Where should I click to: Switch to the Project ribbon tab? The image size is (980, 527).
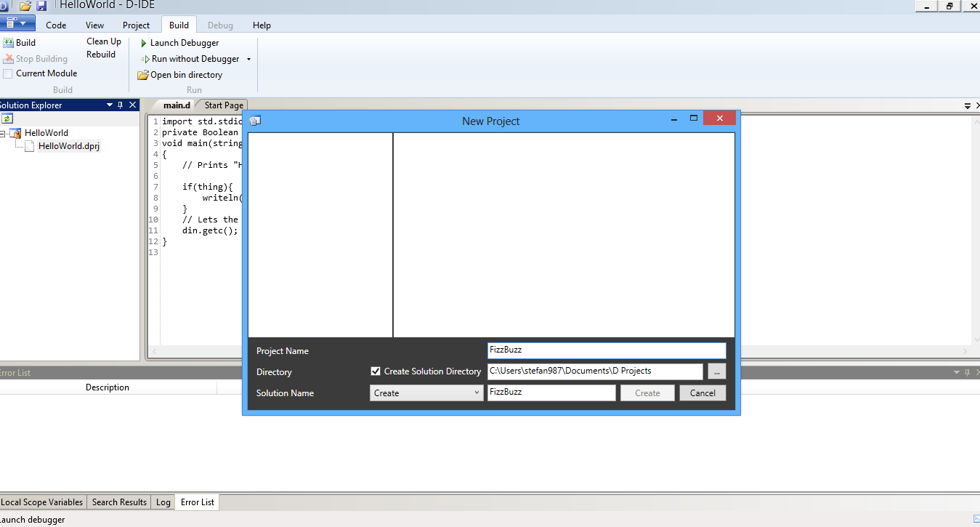coord(136,25)
